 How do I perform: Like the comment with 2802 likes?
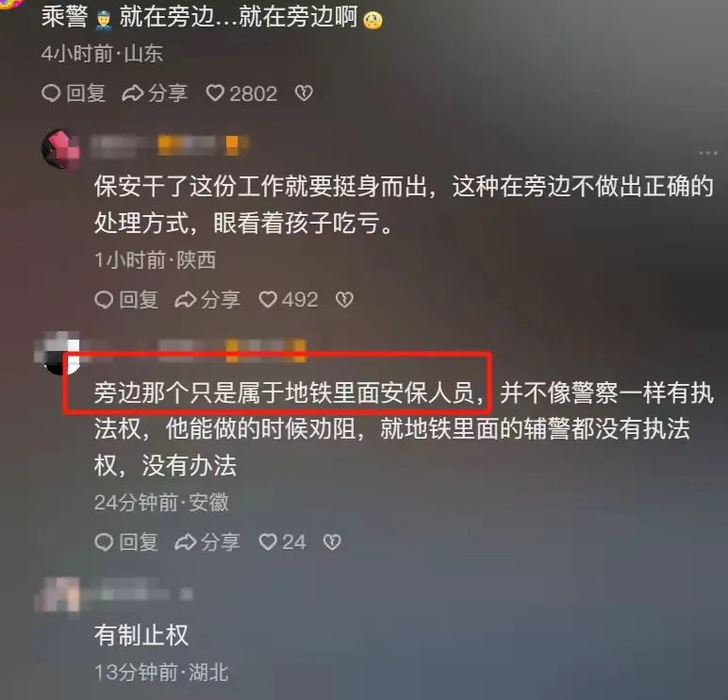click(x=241, y=93)
